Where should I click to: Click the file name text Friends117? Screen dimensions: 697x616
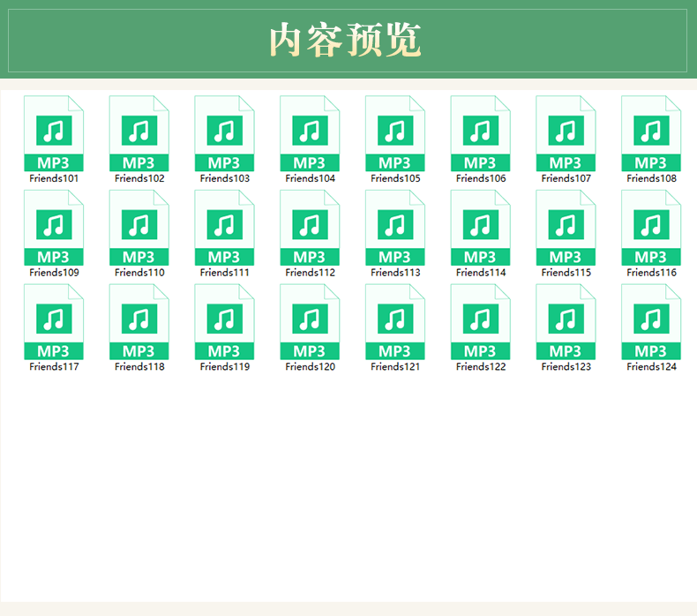[x=54, y=367]
